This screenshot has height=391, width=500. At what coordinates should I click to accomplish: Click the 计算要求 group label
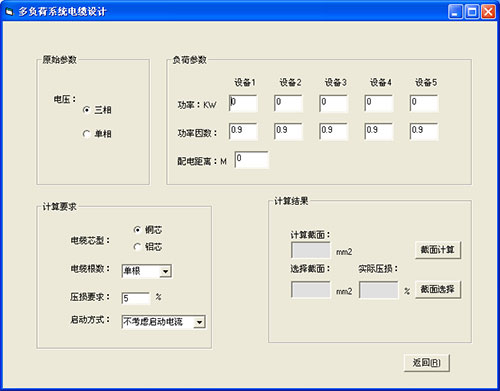(60, 207)
